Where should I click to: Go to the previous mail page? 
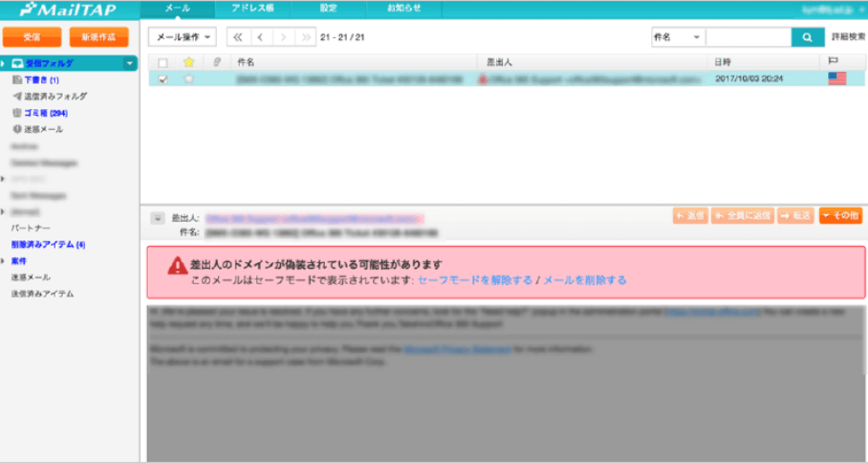259,37
